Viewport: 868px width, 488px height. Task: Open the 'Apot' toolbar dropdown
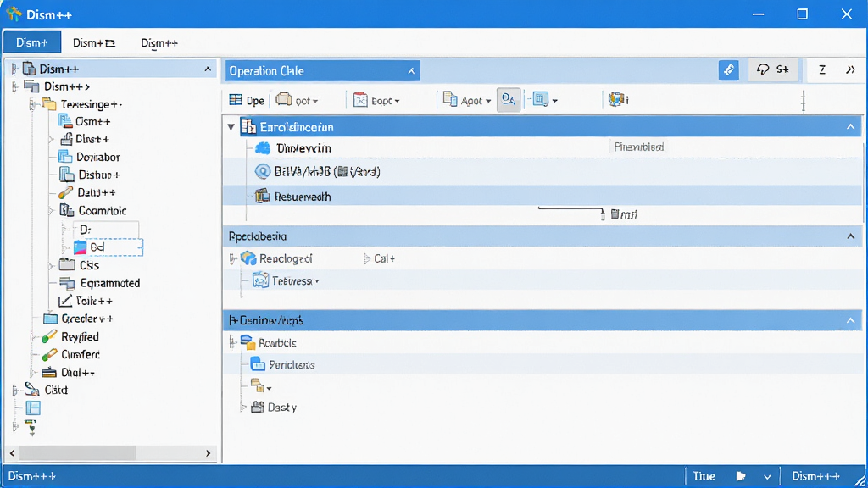pos(467,100)
